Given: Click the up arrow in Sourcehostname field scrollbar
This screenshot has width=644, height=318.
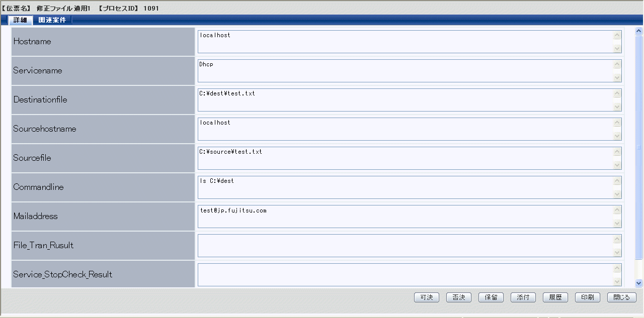Looking at the screenshot, I should (x=617, y=123).
